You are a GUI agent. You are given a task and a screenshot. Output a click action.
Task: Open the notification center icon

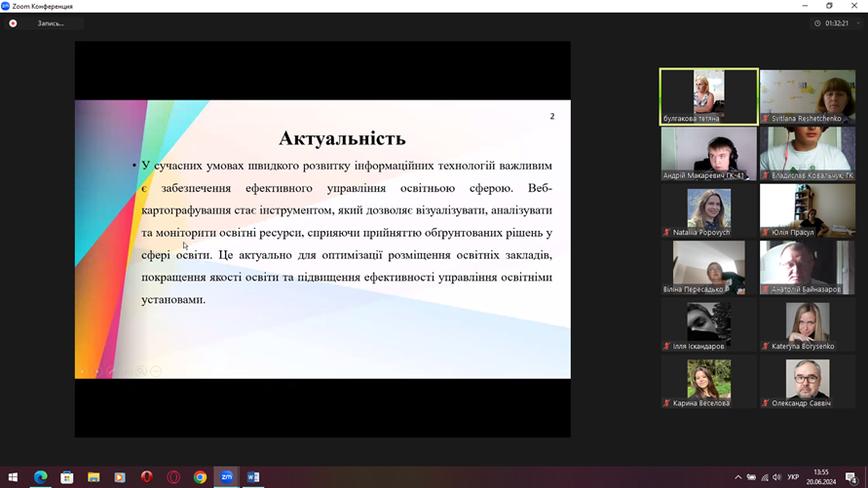pyautogui.click(x=850, y=477)
